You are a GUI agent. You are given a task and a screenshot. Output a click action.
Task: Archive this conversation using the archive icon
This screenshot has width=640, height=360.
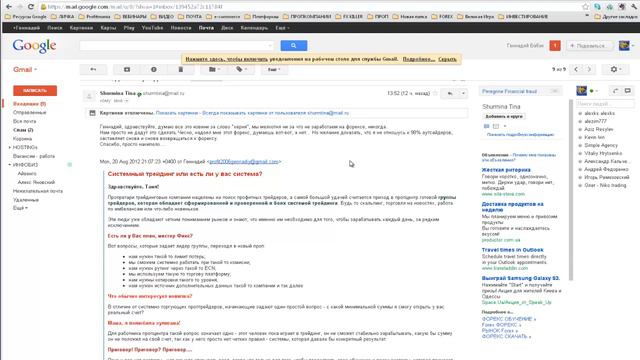click(127, 70)
